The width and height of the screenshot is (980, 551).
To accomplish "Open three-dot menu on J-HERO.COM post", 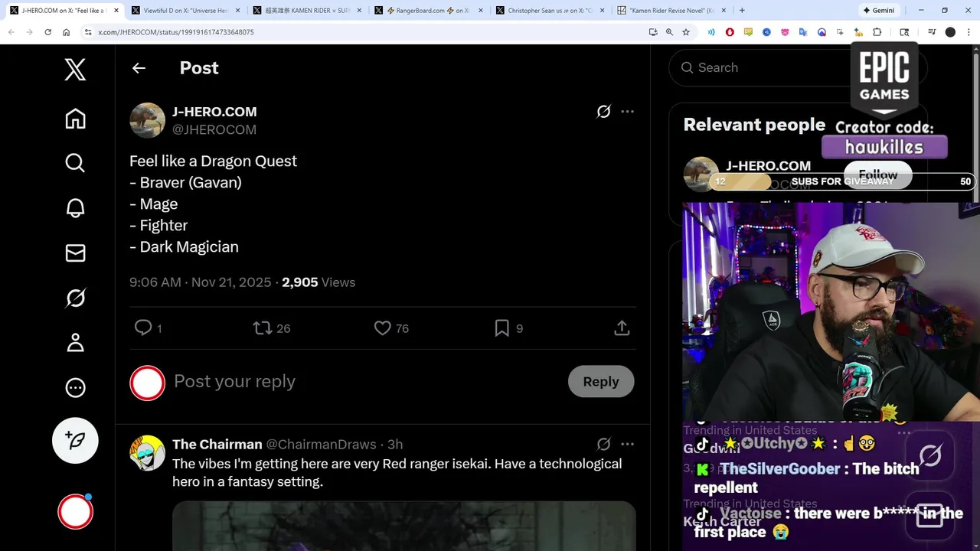I will pos(627,112).
